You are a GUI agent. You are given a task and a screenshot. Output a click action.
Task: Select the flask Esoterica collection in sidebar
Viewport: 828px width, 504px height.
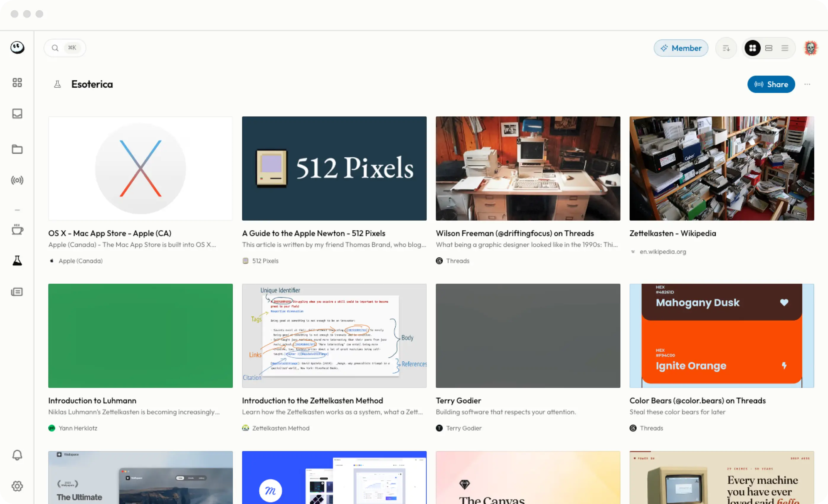click(17, 260)
